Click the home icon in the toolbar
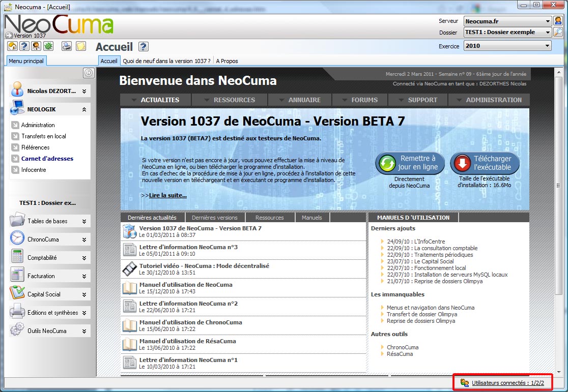This screenshot has width=568, height=392. pyautogui.click(x=12, y=46)
